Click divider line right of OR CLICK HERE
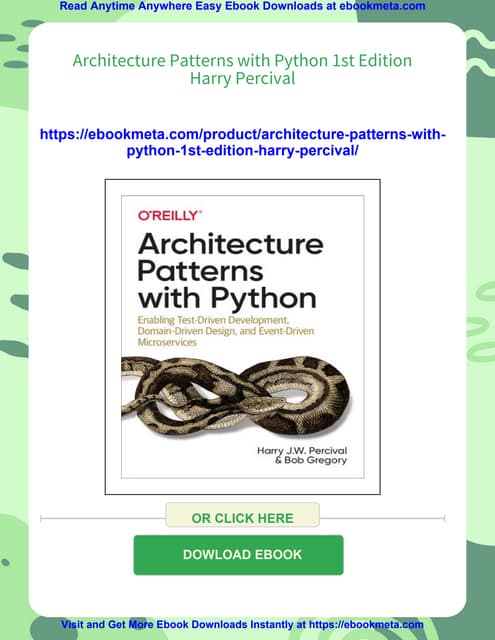 (382, 518)
